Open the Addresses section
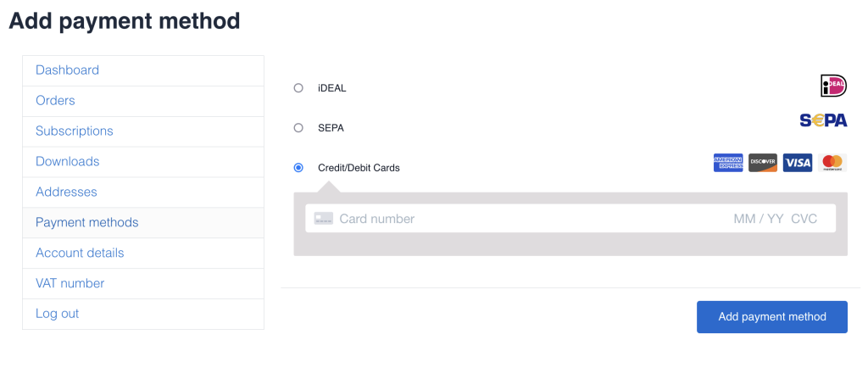This screenshot has width=868, height=379. tap(66, 192)
